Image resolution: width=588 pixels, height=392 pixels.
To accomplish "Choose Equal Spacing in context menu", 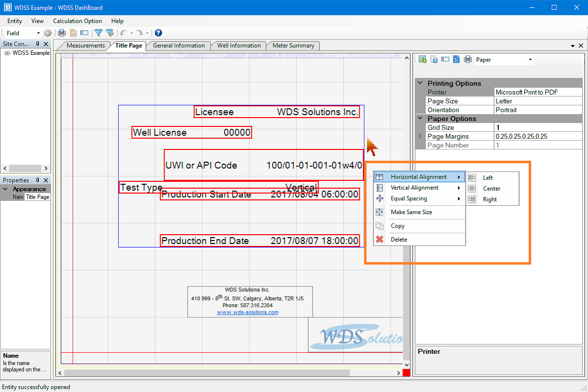I will (419, 198).
